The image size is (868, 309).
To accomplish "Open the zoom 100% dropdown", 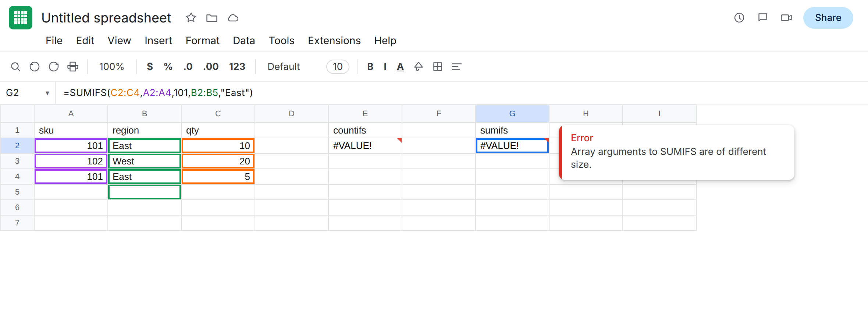I will (x=111, y=67).
